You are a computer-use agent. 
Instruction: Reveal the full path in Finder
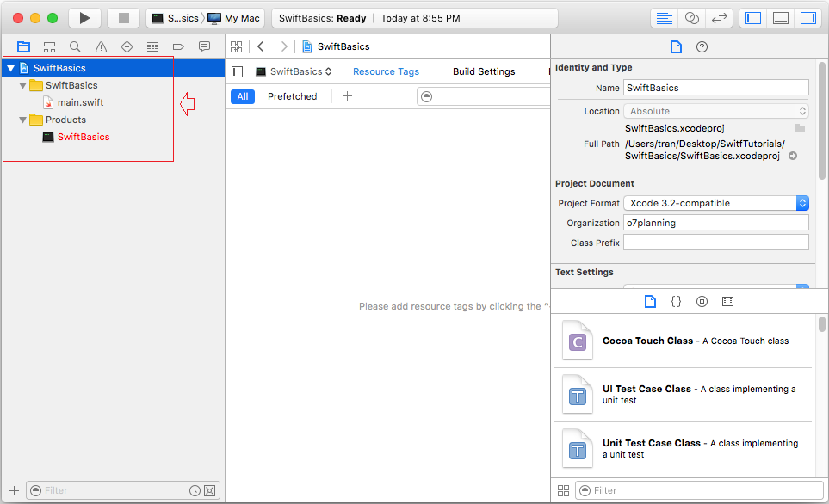793,156
